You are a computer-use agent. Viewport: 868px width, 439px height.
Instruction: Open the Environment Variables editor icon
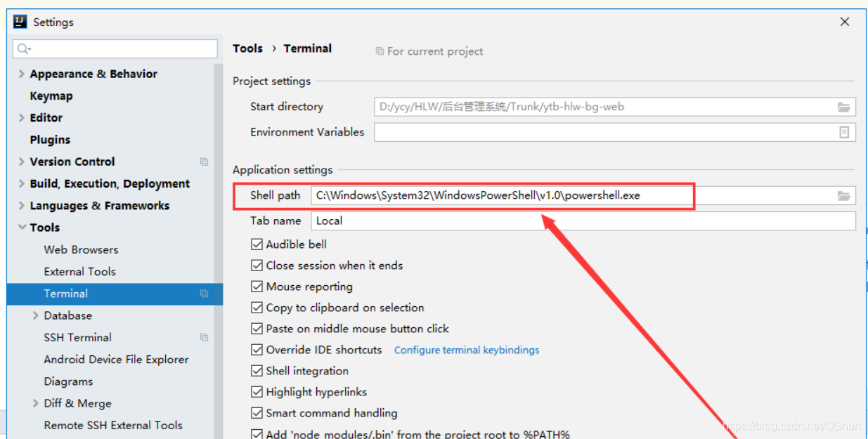(844, 132)
